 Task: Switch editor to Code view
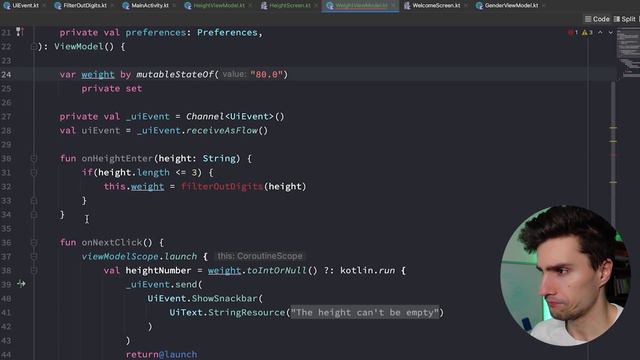tap(597, 19)
